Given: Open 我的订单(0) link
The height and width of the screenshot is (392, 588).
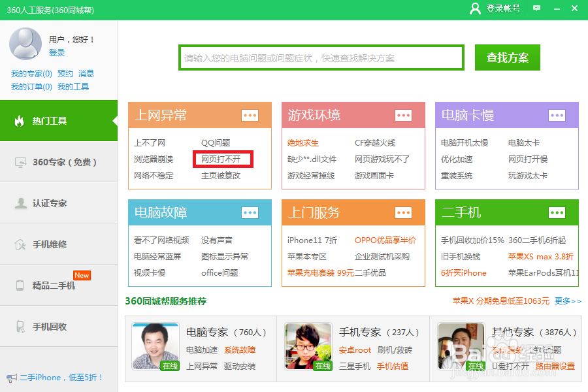Looking at the screenshot, I should click(x=31, y=87).
